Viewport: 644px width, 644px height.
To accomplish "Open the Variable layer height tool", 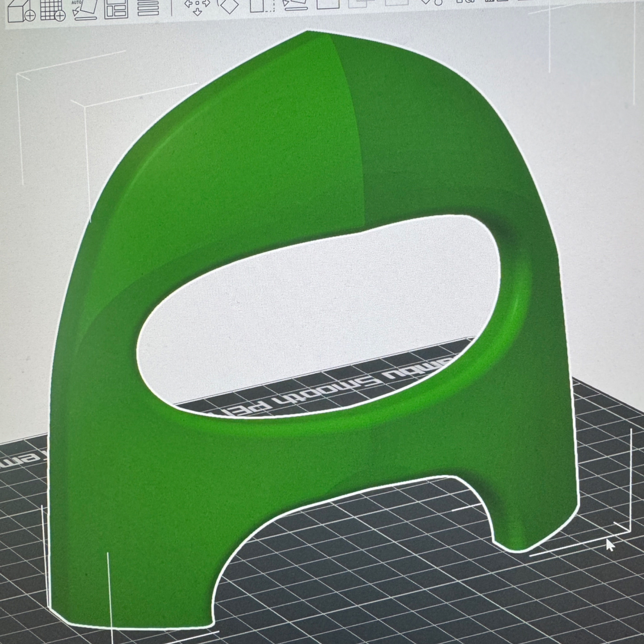I will [x=148, y=8].
